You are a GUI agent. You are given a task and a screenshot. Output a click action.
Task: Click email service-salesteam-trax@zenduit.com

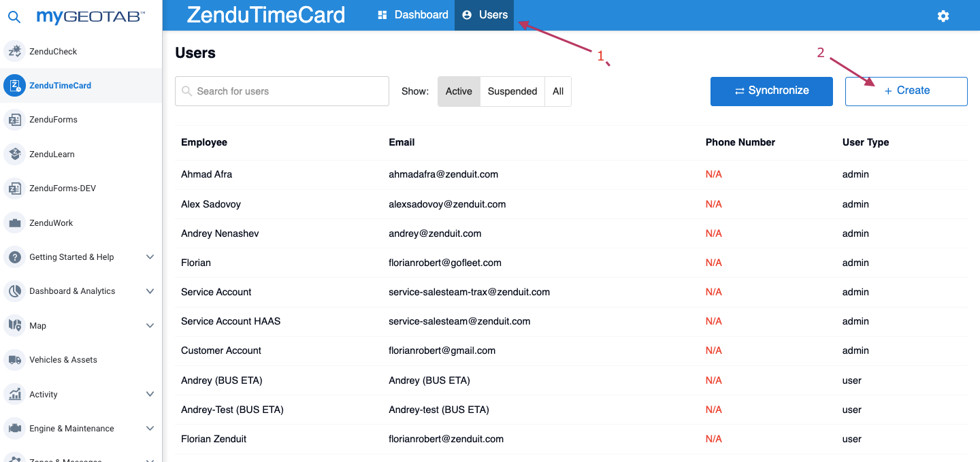tap(470, 292)
